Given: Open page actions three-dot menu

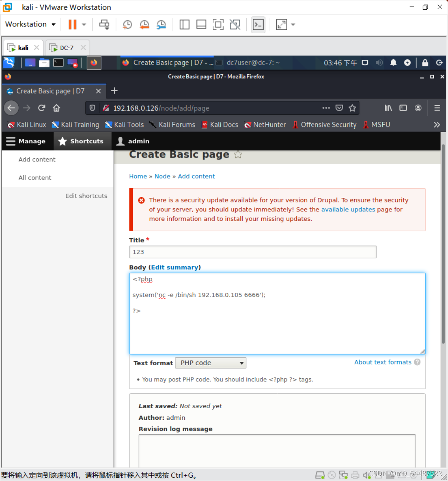Looking at the screenshot, I should (326, 108).
